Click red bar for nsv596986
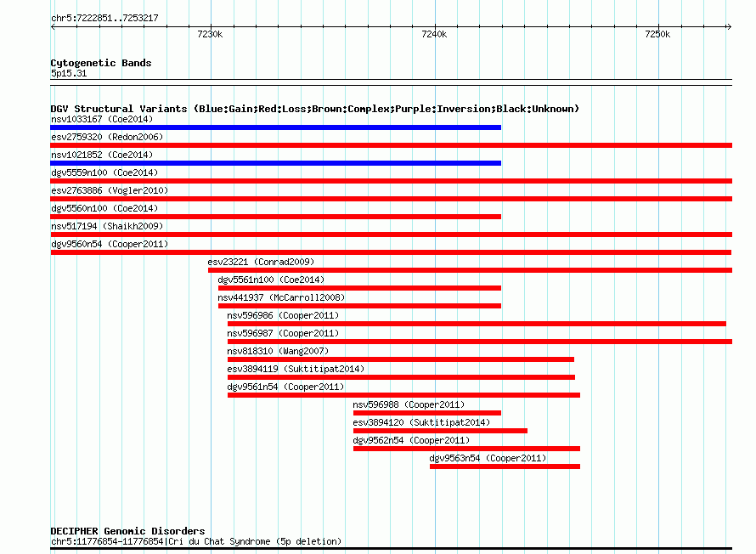 click(x=477, y=324)
